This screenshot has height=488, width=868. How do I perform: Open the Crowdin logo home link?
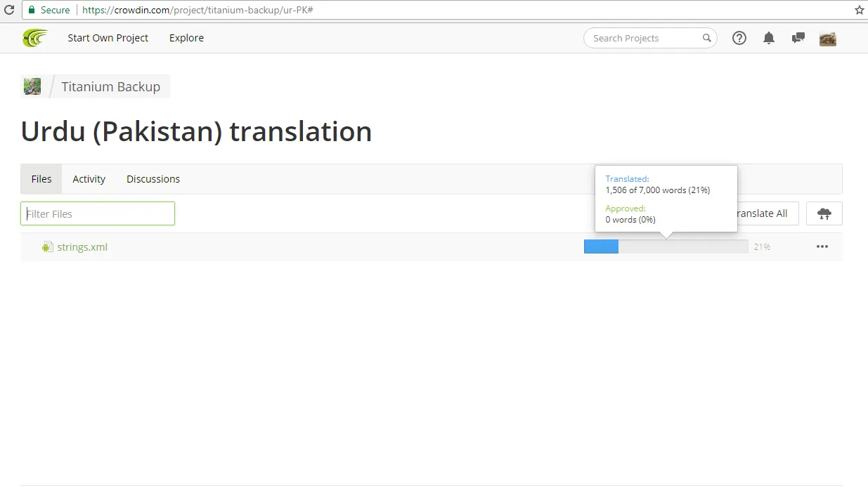click(35, 38)
